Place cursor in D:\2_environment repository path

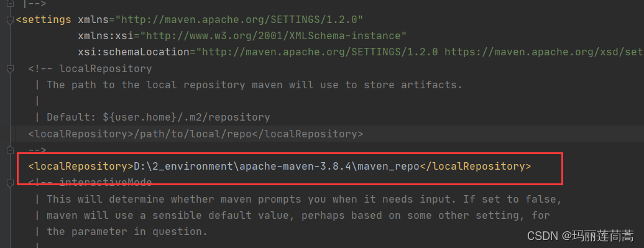pyautogui.click(x=276, y=167)
